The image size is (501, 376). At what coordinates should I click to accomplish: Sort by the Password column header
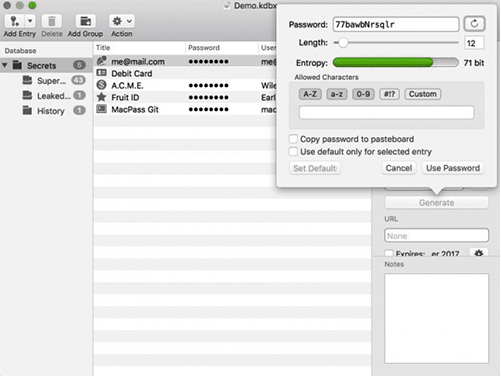(222, 48)
